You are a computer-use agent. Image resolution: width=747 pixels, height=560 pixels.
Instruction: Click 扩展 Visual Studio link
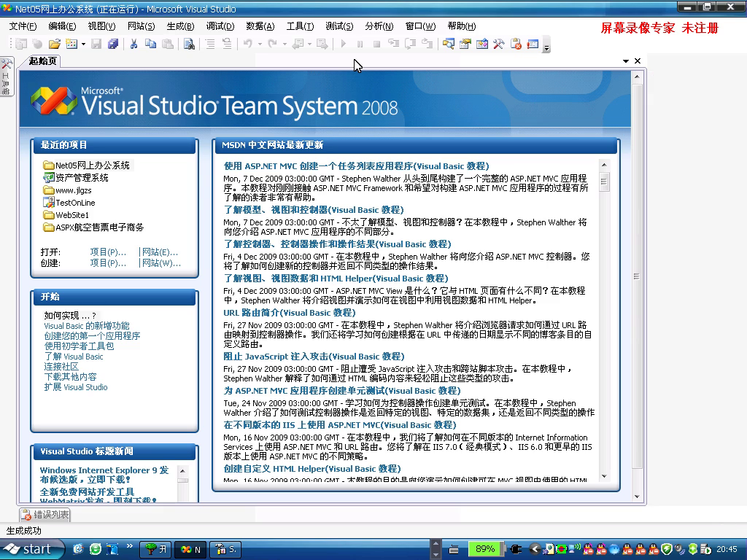(x=76, y=387)
